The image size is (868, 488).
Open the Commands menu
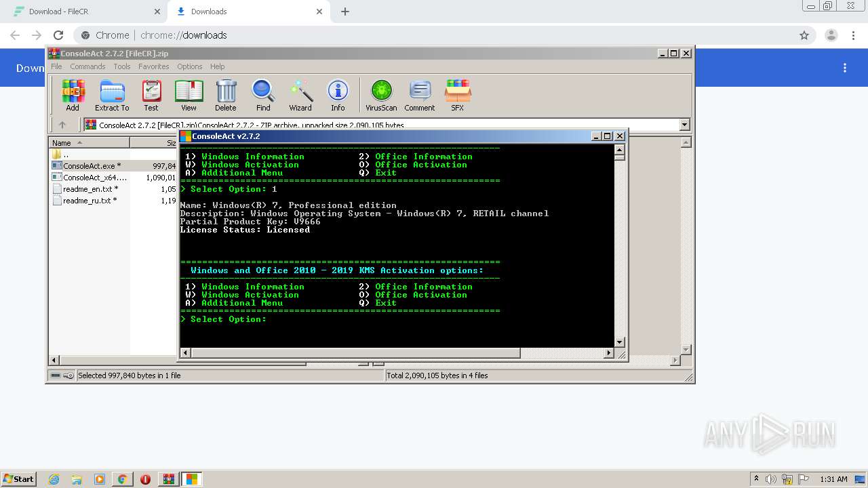point(87,66)
